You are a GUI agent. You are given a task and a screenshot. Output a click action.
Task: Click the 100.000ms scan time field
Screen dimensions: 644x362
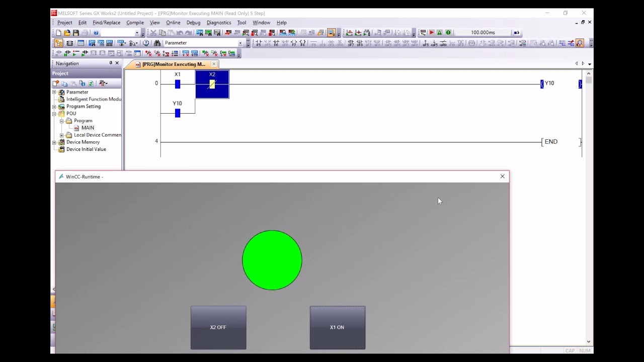[482, 33]
